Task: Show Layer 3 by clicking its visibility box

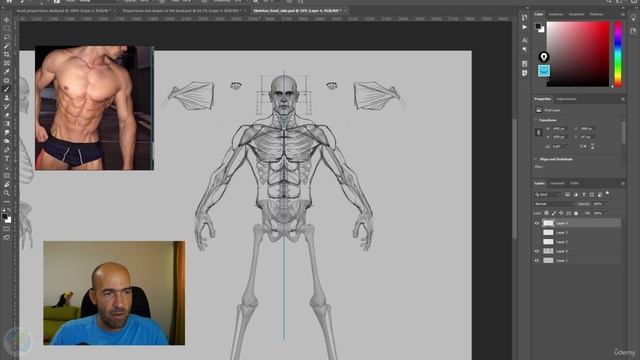Action: coord(537,233)
